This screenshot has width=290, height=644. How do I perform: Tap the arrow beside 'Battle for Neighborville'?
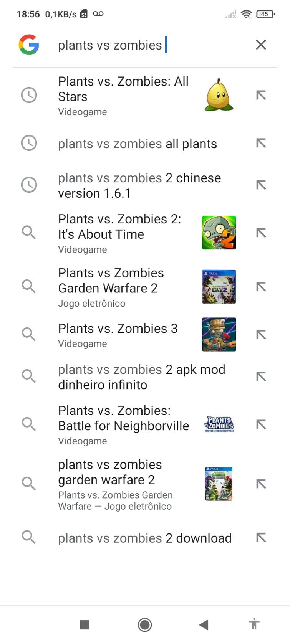pos(261,424)
